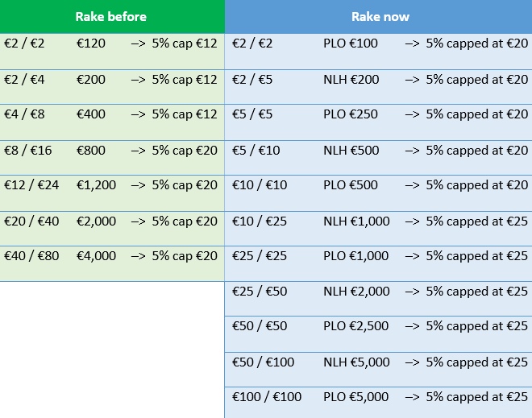Click the €8 / €16 €800 row
The width and height of the screenshot is (532, 418).
click(111, 150)
